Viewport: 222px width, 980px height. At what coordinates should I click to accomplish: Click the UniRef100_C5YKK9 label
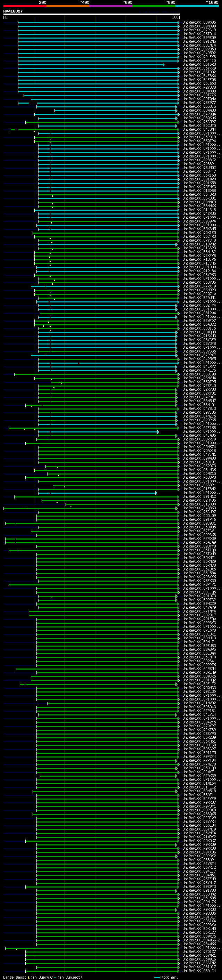tap(199, 68)
